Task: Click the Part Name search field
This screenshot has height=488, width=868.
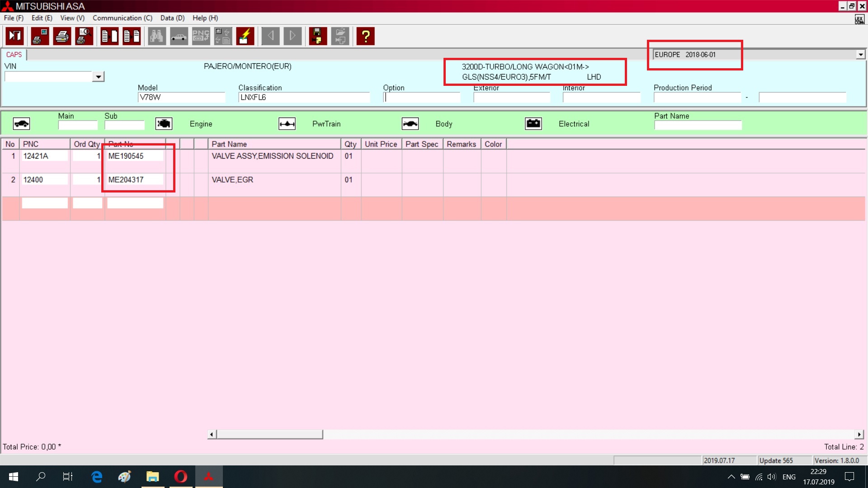Action: tap(698, 125)
